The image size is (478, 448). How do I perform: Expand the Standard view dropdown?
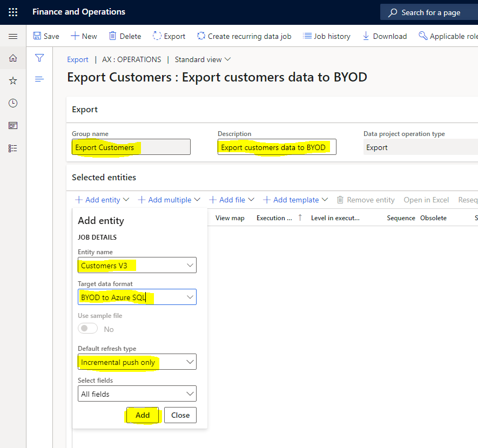(x=203, y=59)
